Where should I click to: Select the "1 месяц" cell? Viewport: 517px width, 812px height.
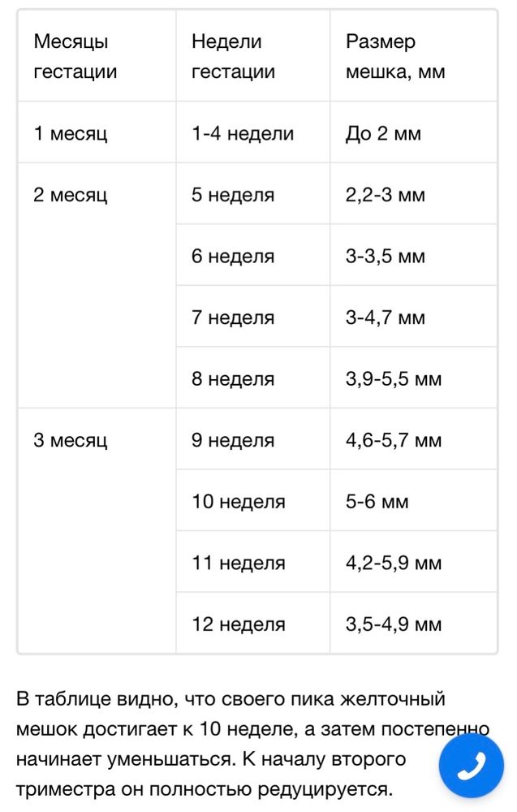coord(71,133)
